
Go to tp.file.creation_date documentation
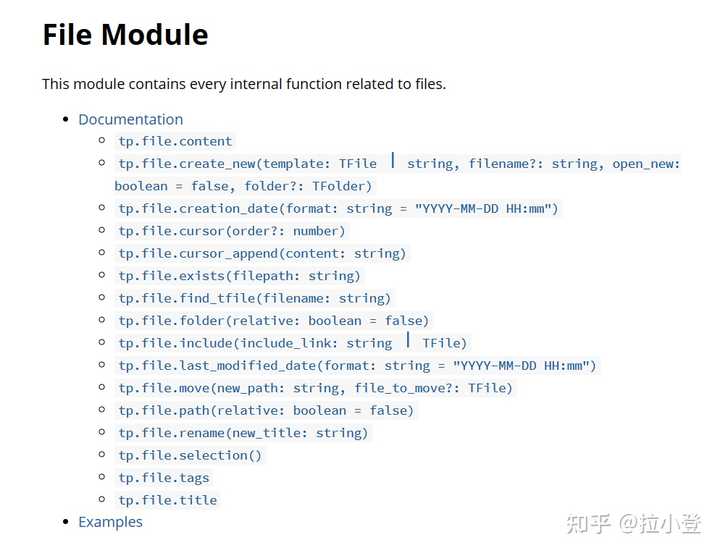tap(338, 209)
